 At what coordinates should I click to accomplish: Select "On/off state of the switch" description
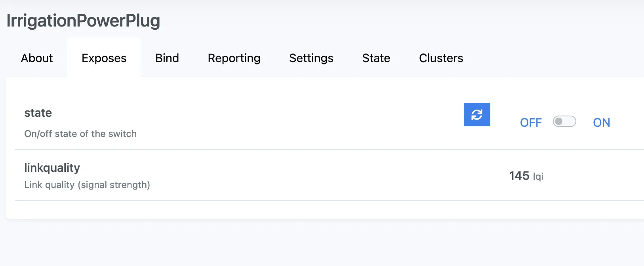pos(80,134)
